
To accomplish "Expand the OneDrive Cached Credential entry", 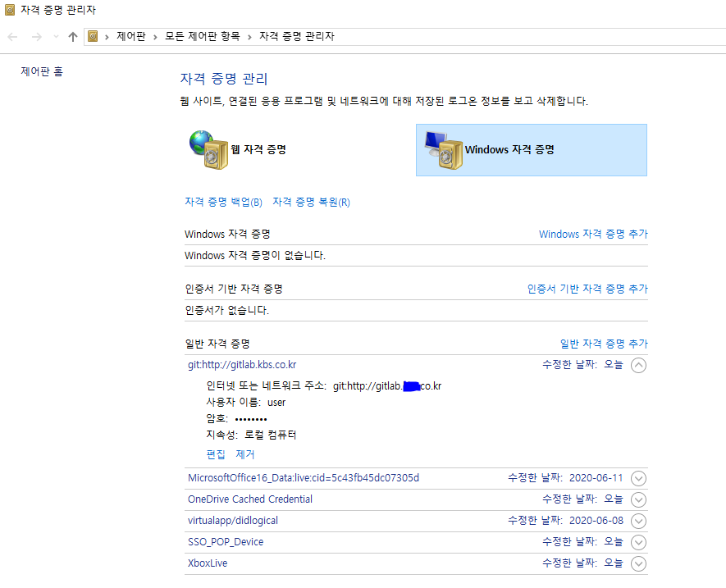I will click(x=638, y=499).
